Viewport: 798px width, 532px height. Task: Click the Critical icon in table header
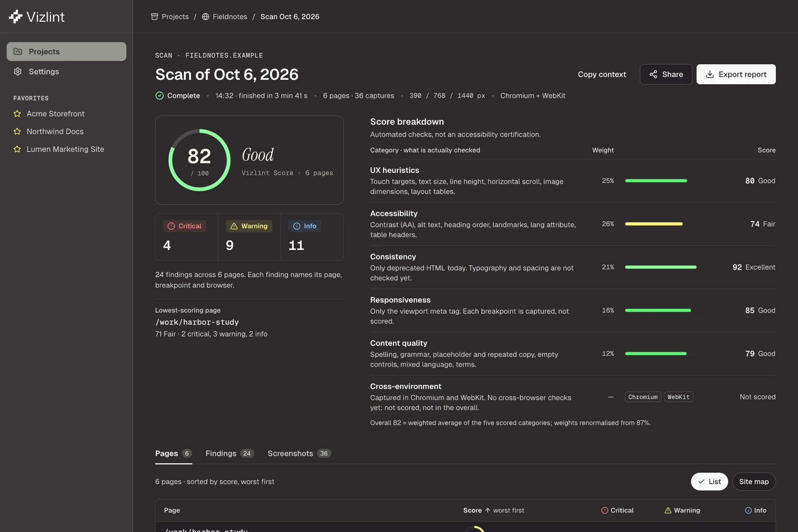pos(604,510)
